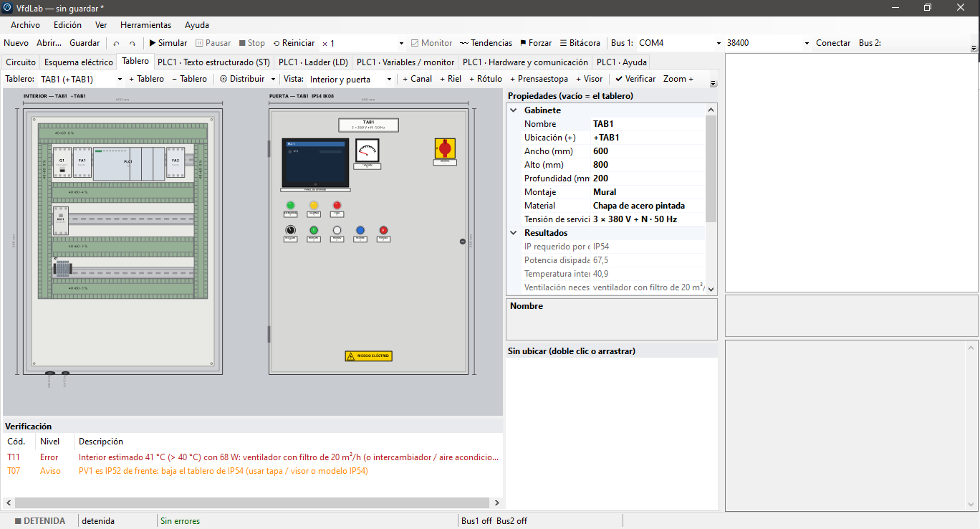
Task: Open the Tablero TAB1 (+TAB1) dropdown
Action: [x=119, y=80]
